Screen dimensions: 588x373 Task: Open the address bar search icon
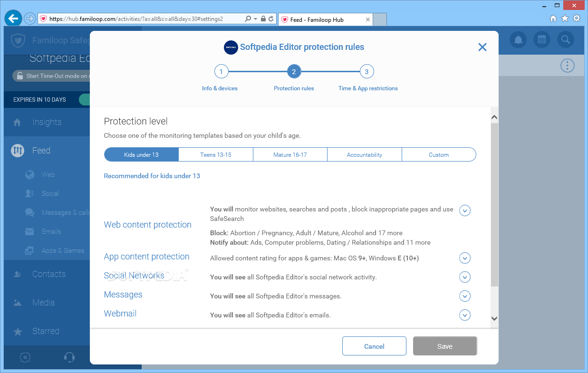point(248,19)
